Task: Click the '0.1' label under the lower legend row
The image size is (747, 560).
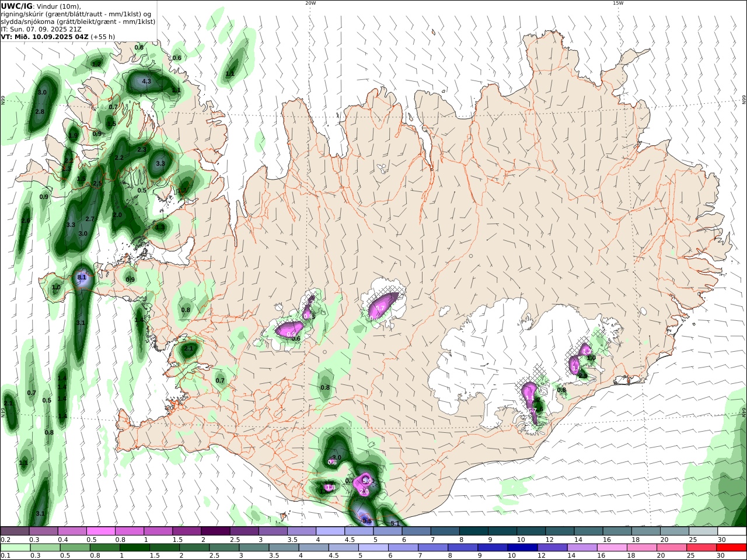Action: (x=5, y=556)
